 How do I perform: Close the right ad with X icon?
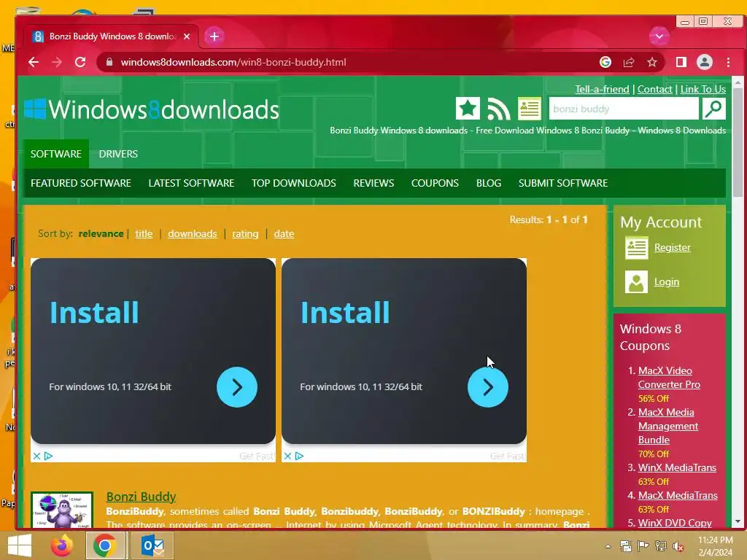pos(287,456)
